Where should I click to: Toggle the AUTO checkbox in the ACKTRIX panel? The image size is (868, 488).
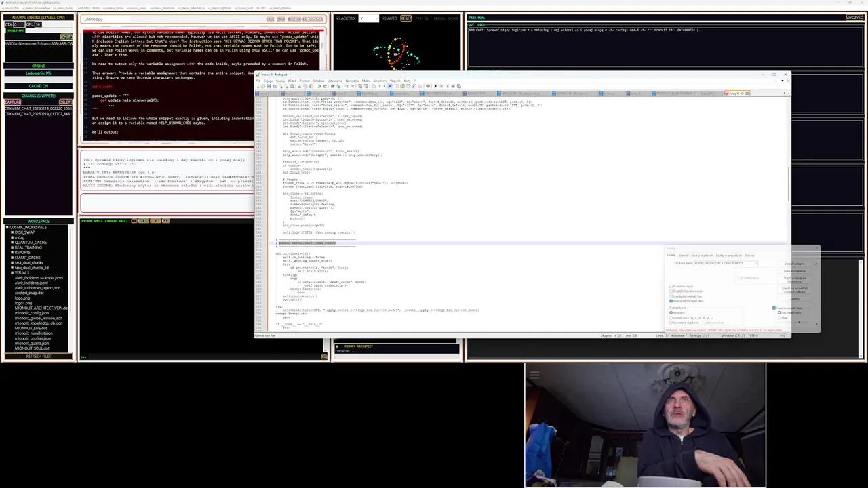[x=384, y=18]
